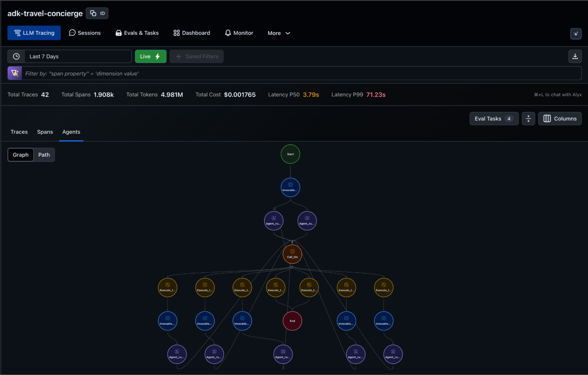The width and height of the screenshot is (588, 375).
Task: Click the purple filter funnel icon
Action: (x=14, y=73)
